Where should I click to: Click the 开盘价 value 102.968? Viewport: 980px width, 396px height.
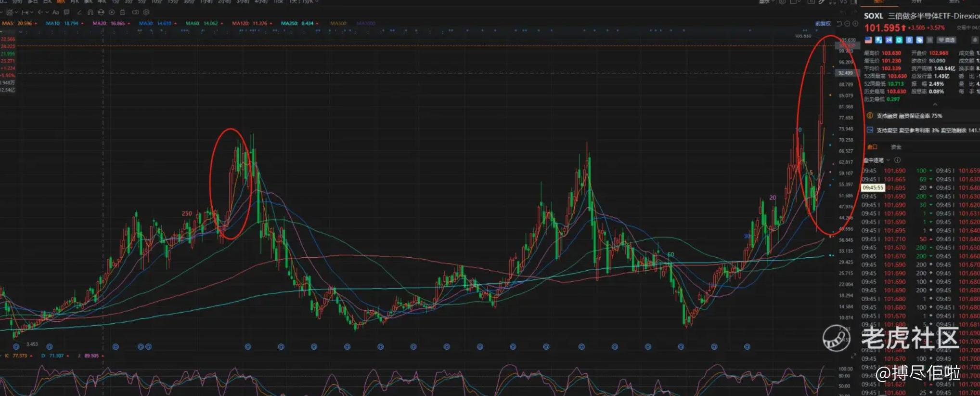(939, 53)
